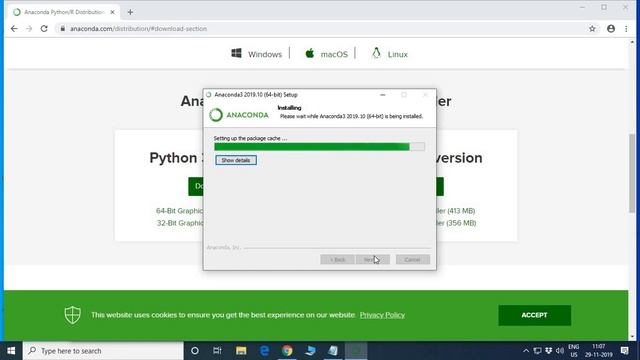Click the disabled Back button in setup
The image size is (640, 360).
(337, 260)
